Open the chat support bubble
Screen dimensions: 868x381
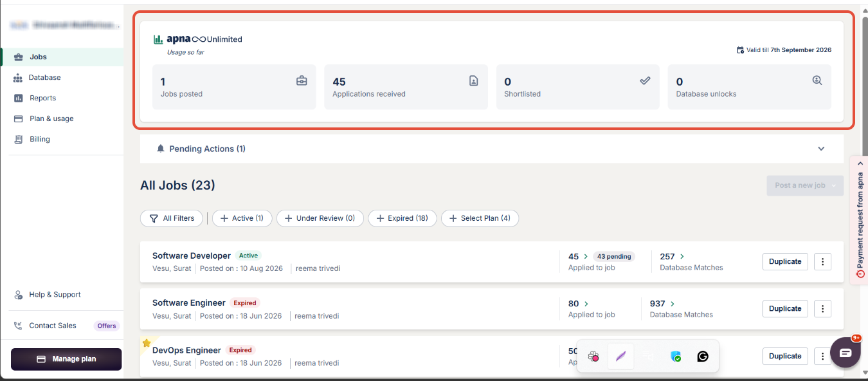(x=845, y=353)
